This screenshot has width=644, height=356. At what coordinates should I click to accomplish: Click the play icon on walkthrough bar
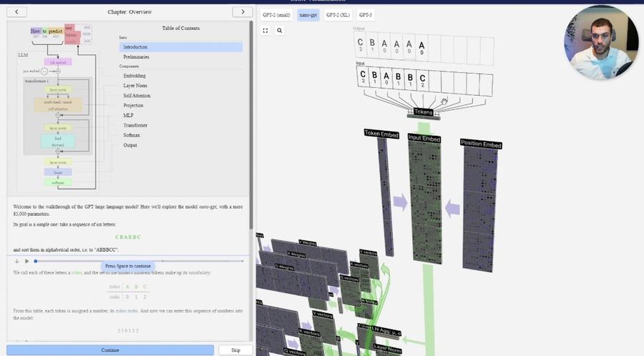(x=26, y=261)
